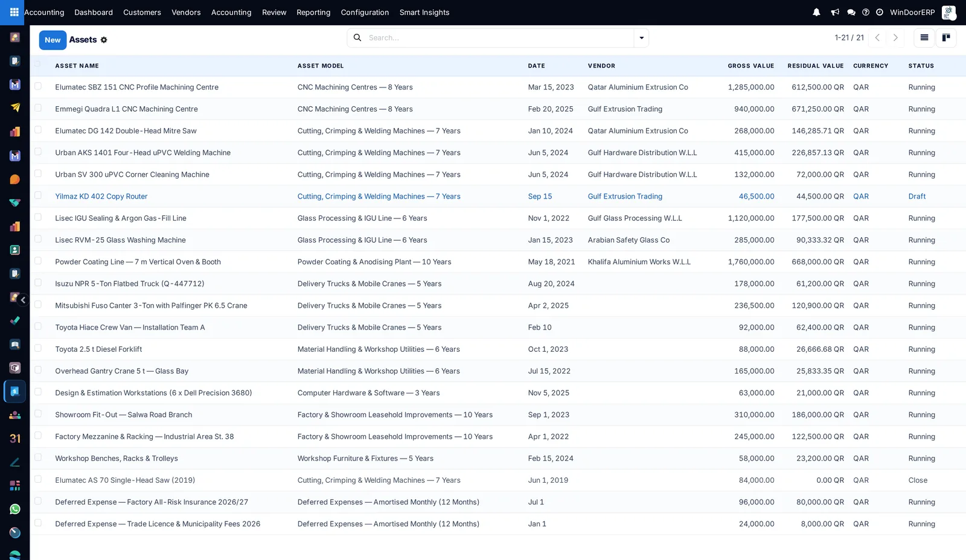The image size is (966, 560).
Task: Switch to kanban view icon
Action: coord(946,37)
